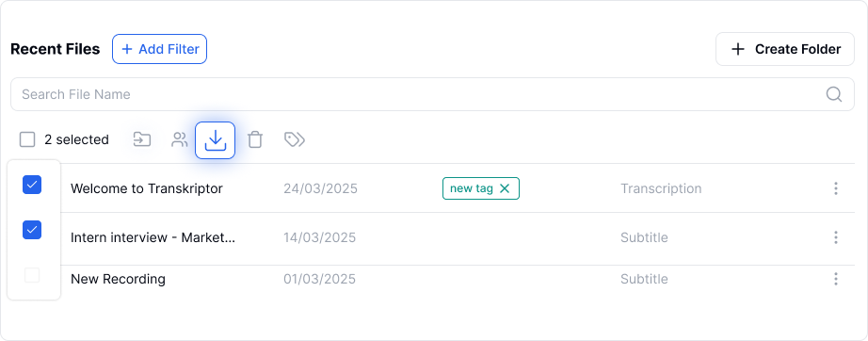Toggle the select-all checkbox beside "2 selected"
The image size is (868, 341).
pyautogui.click(x=27, y=139)
